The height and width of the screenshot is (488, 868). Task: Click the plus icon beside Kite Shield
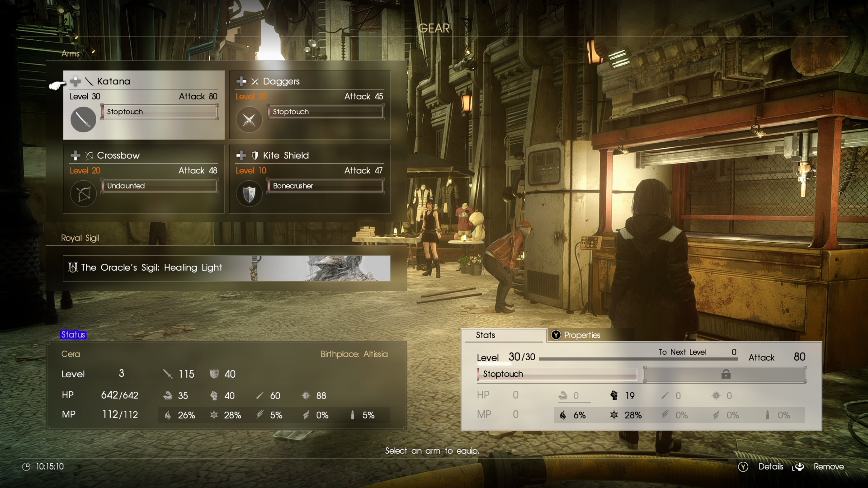[241, 155]
